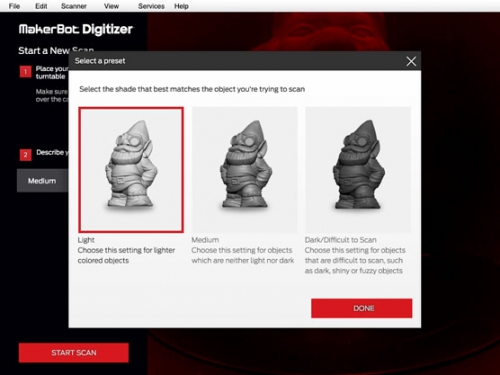Click the MakerBot Digitizer logo

[76, 29]
